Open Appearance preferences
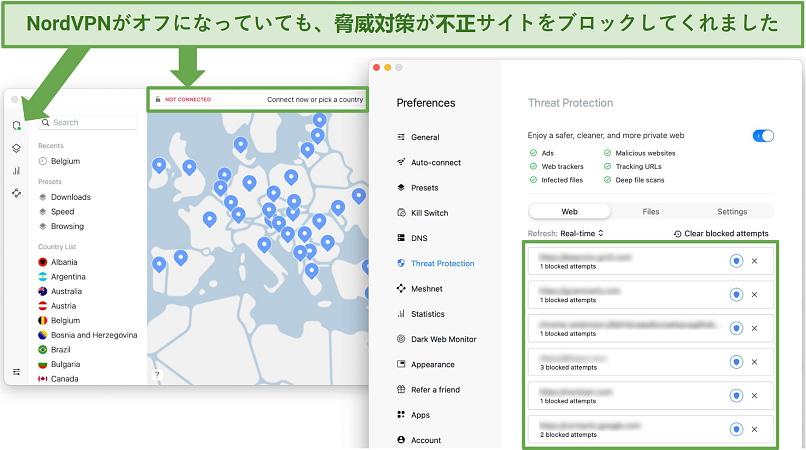806x450 pixels. [x=433, y=364]
